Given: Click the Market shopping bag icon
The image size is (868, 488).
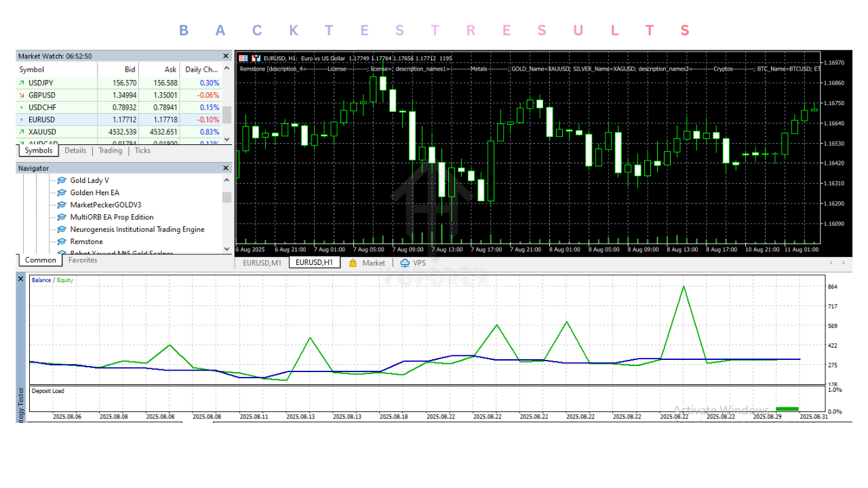Looking at the screenshot, I should pos(353,263).
